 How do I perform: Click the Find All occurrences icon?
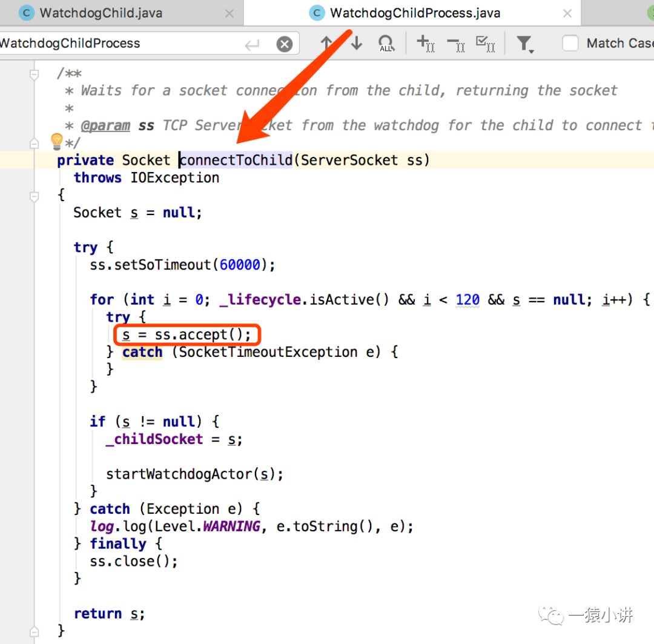(x=386, y=44)
